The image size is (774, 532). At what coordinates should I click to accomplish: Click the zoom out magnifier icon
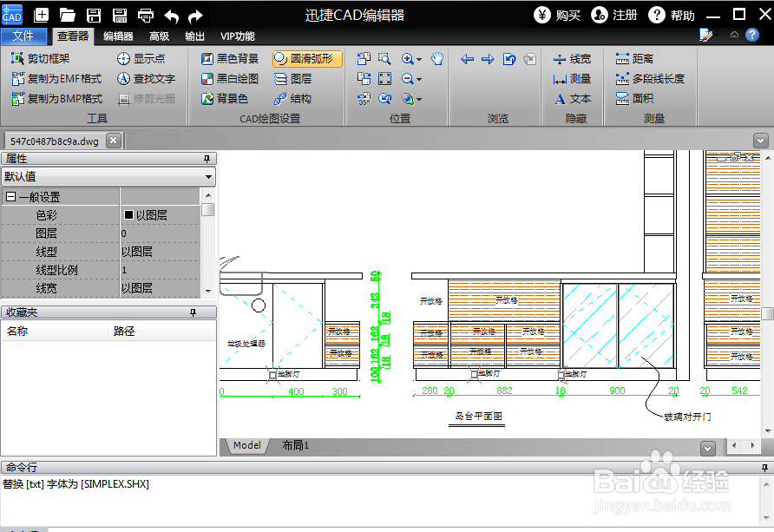[x=407, y=79]
